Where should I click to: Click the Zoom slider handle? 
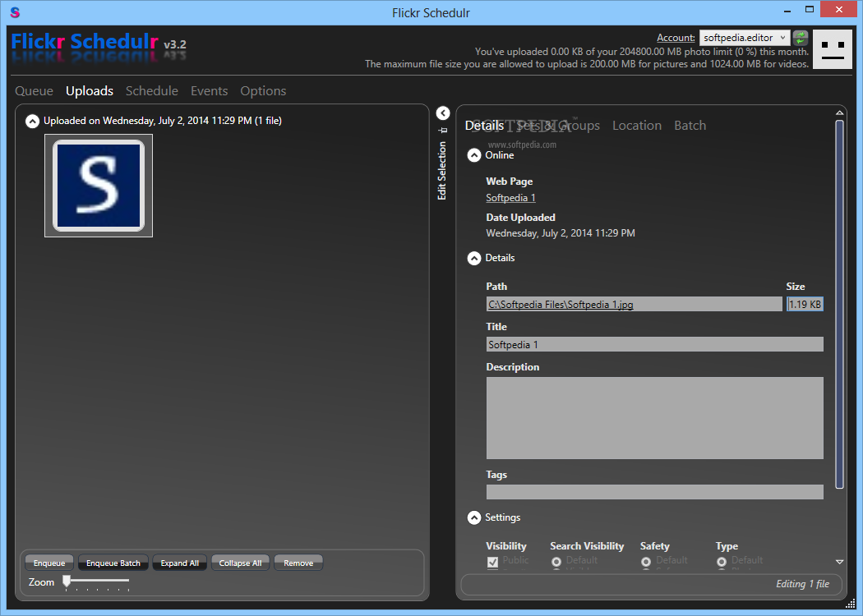point(67,581)
